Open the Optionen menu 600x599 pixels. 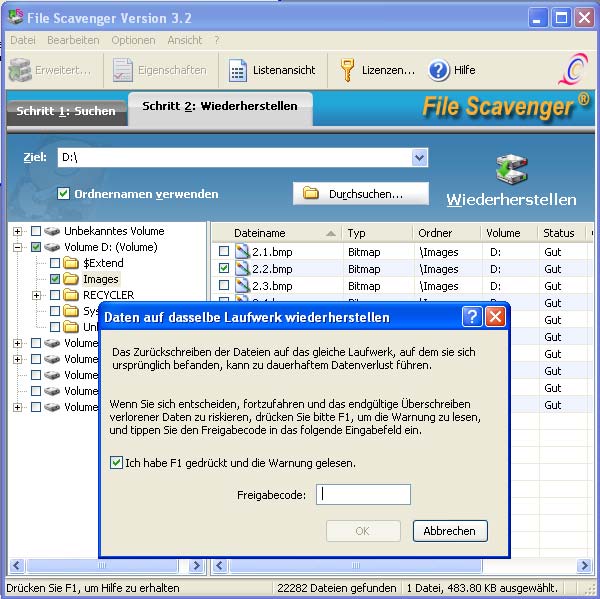coord(133,40)
